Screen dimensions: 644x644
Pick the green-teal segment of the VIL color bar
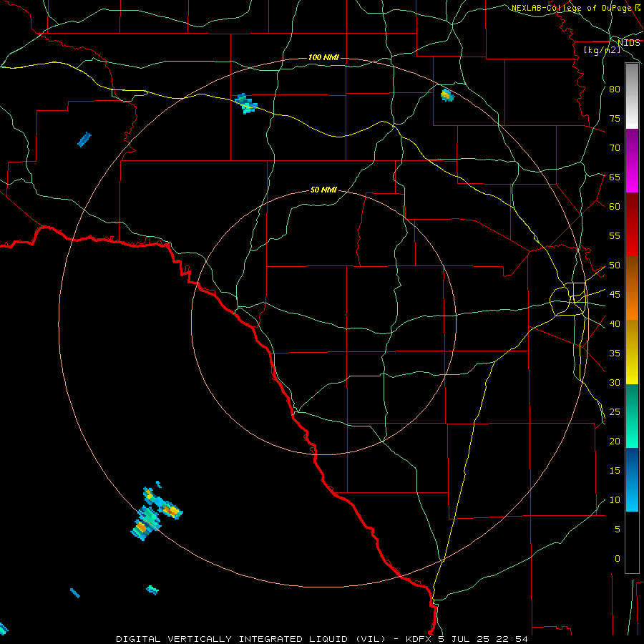[x=632, y=416]
